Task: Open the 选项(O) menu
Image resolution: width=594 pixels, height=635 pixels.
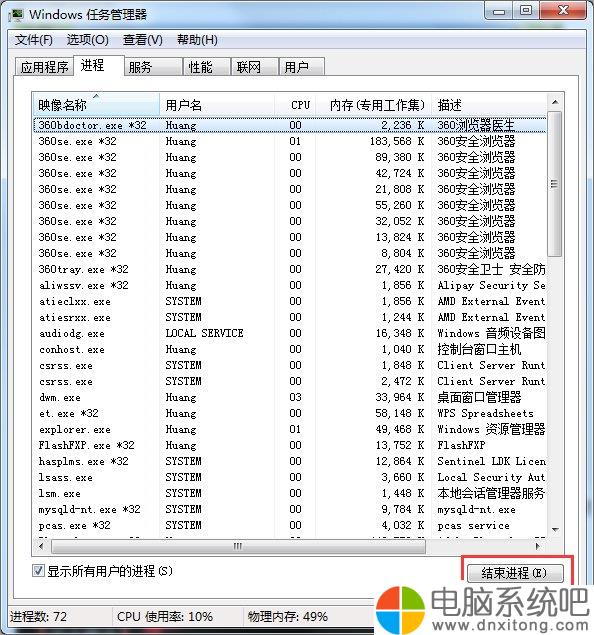Action: click(x=87, y=40)
